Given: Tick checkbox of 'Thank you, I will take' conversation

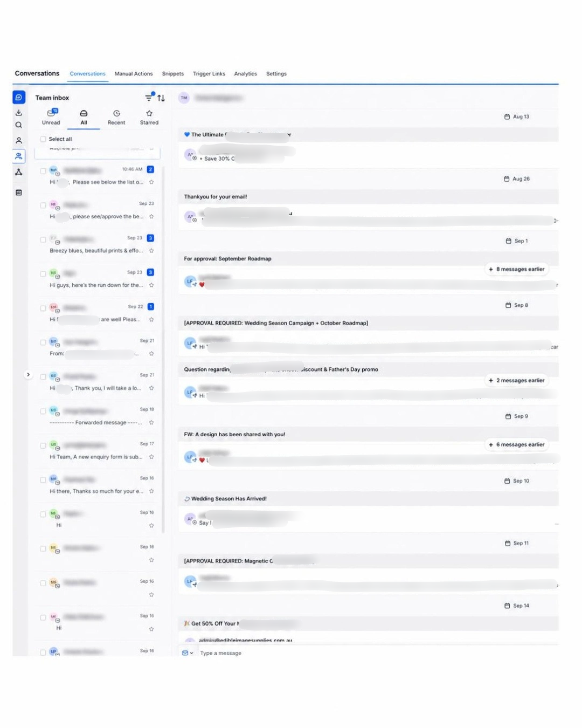Looking at the screenshot, I should [43, 377].
